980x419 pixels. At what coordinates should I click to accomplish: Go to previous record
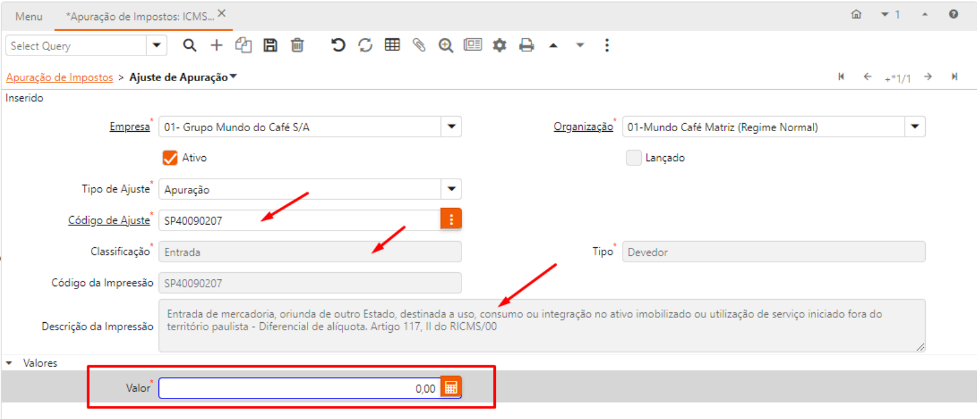click(x=868, y=77)
